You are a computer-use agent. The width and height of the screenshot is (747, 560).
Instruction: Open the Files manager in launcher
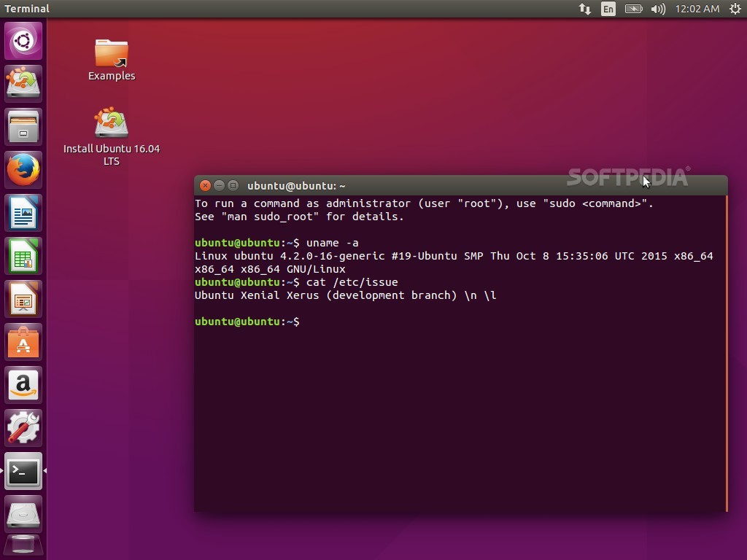point(23,127)
